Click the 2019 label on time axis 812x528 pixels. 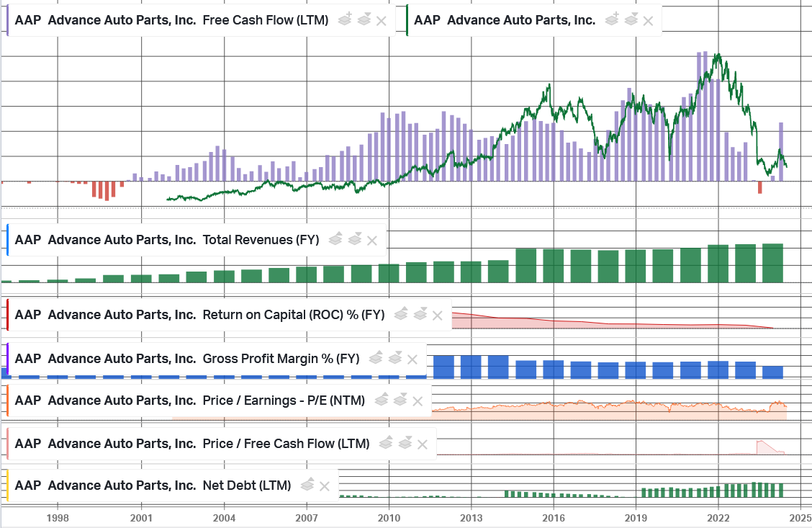tap(636, 518)
